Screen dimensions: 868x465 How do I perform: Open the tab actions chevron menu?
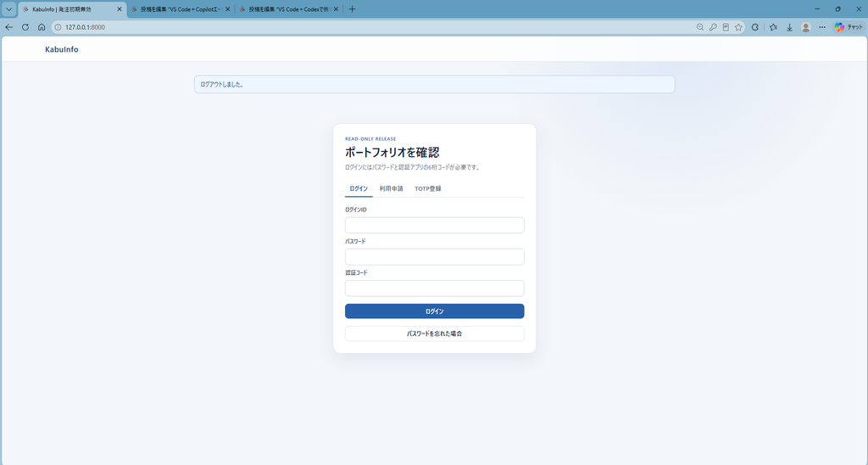(x=8, y=9)
